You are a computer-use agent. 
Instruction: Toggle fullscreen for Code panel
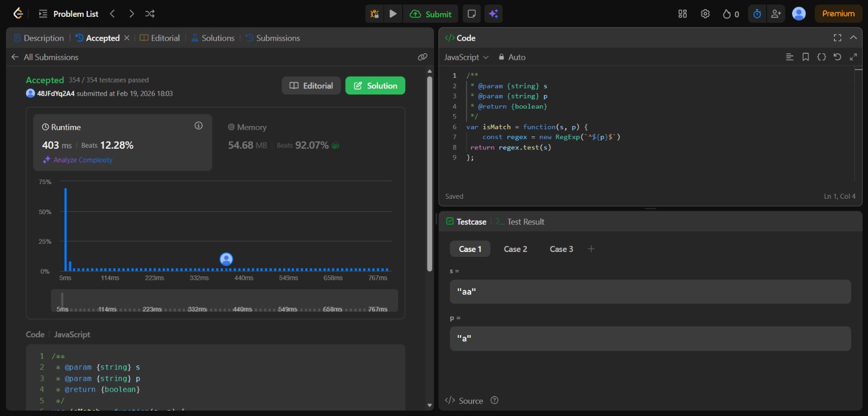point(838,37)
